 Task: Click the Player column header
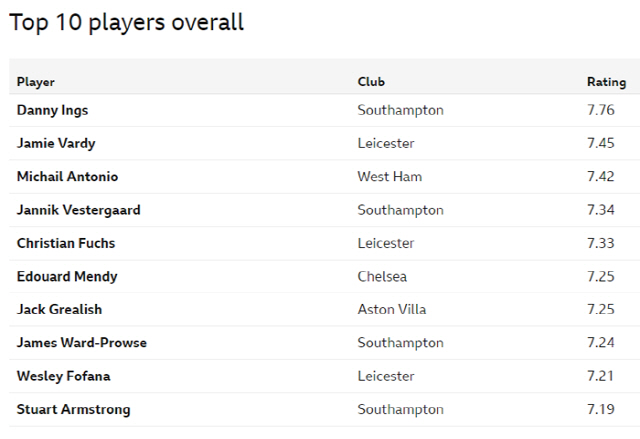point(36,82)
